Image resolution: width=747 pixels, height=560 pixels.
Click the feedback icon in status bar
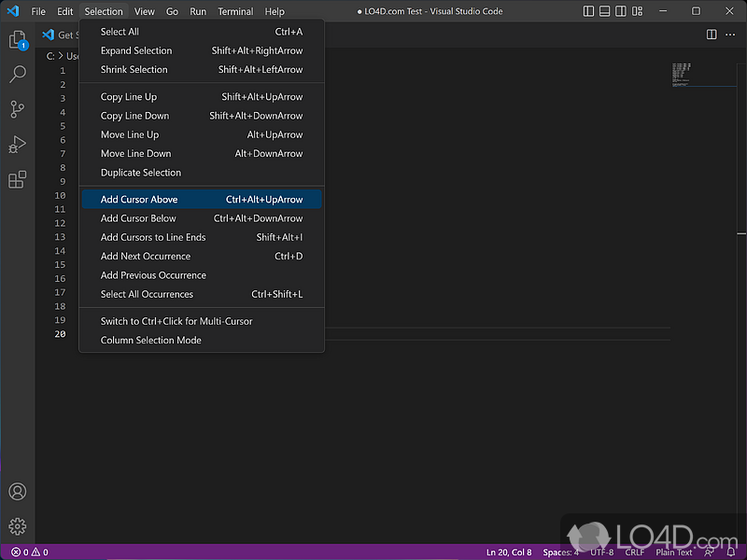[709, 552]
